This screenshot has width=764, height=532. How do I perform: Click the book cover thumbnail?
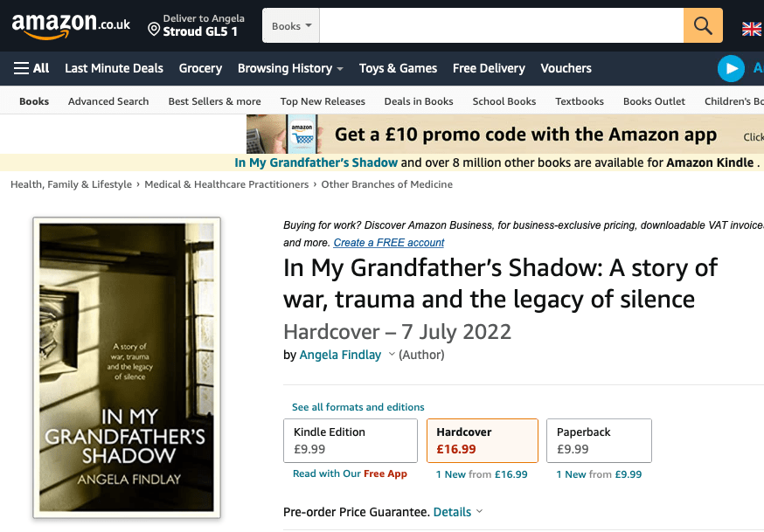tap(127, 367)
